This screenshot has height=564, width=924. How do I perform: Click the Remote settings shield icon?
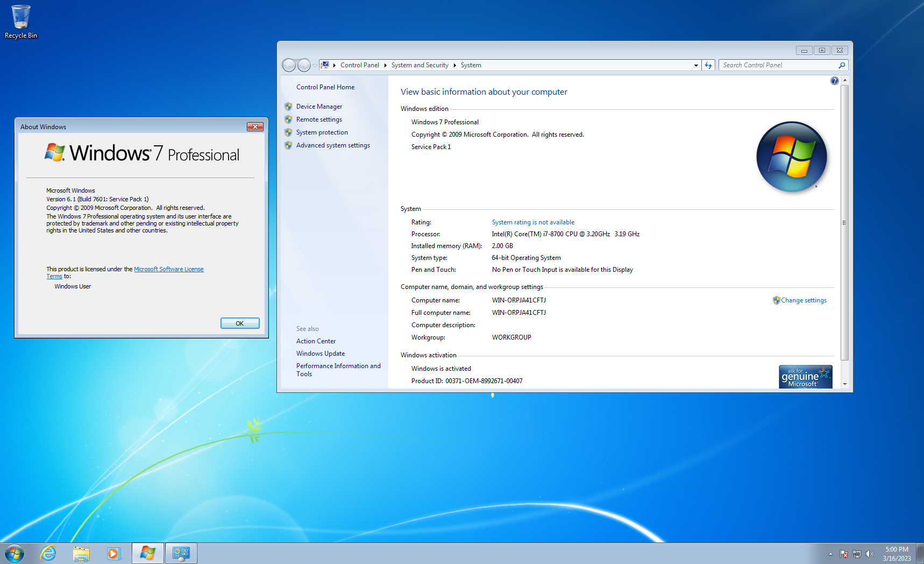pos(288,119)
